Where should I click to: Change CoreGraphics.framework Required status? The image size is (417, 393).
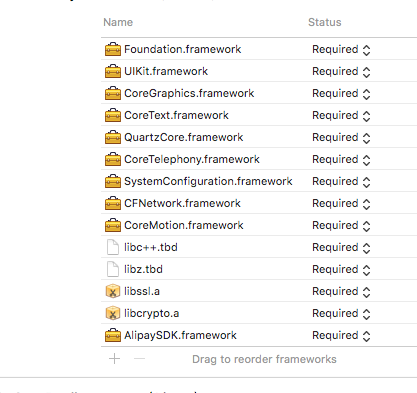341,94
